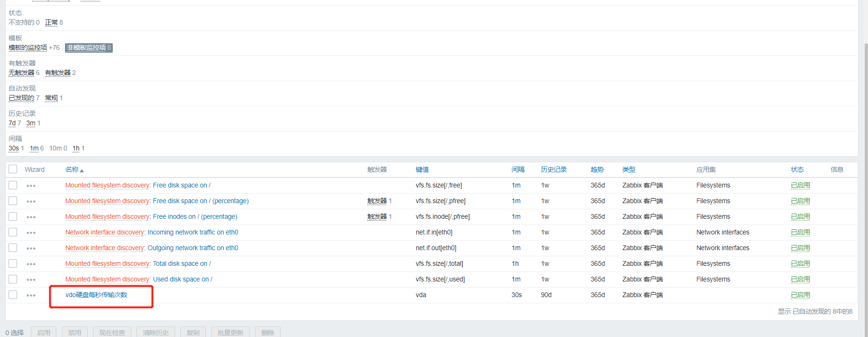Filter by 已发现的 7 discovery option
This screenshot has height=337, width=868.
21,98
